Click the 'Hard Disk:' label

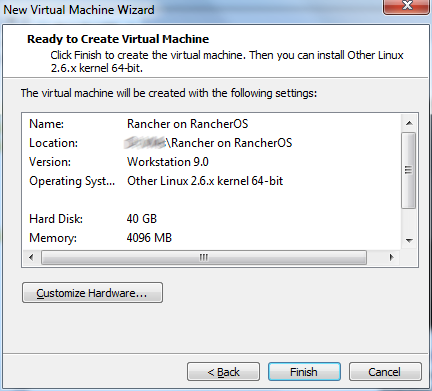tap(56, 219)
